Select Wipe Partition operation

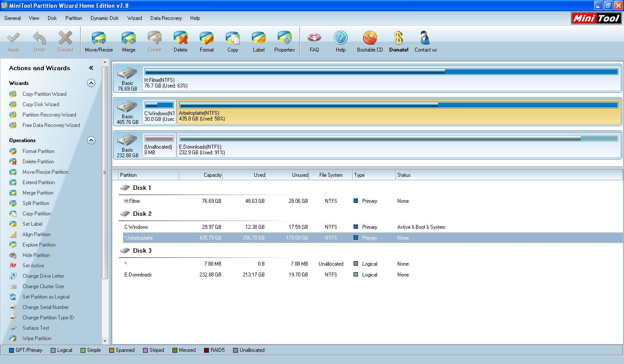point(37,338)
